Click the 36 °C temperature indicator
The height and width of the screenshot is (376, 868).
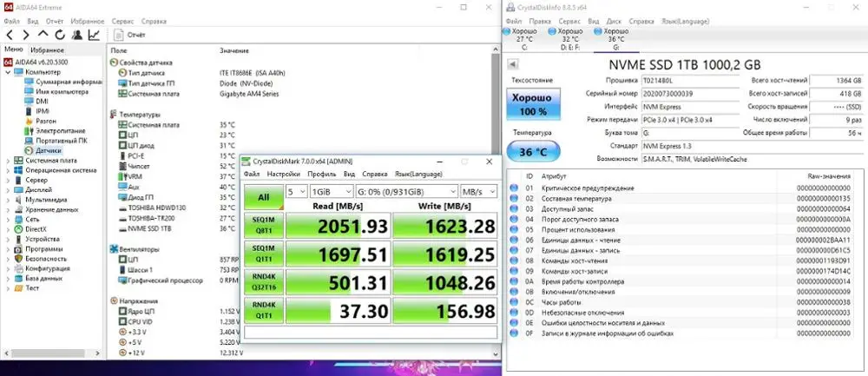534,151
